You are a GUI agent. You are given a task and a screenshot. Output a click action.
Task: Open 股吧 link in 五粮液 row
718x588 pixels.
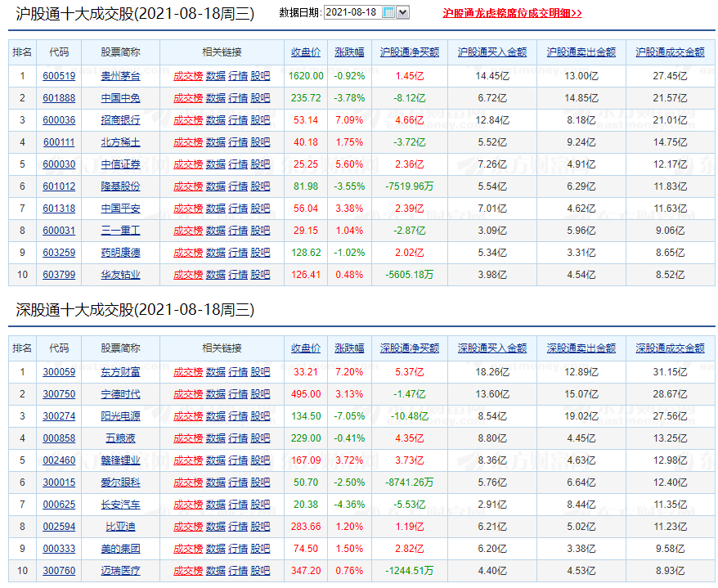260,438
